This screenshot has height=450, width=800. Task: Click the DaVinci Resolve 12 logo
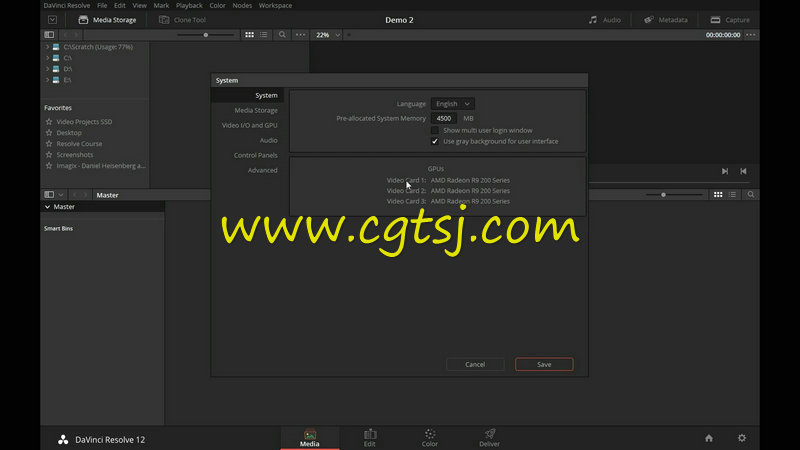click(63, 439)
